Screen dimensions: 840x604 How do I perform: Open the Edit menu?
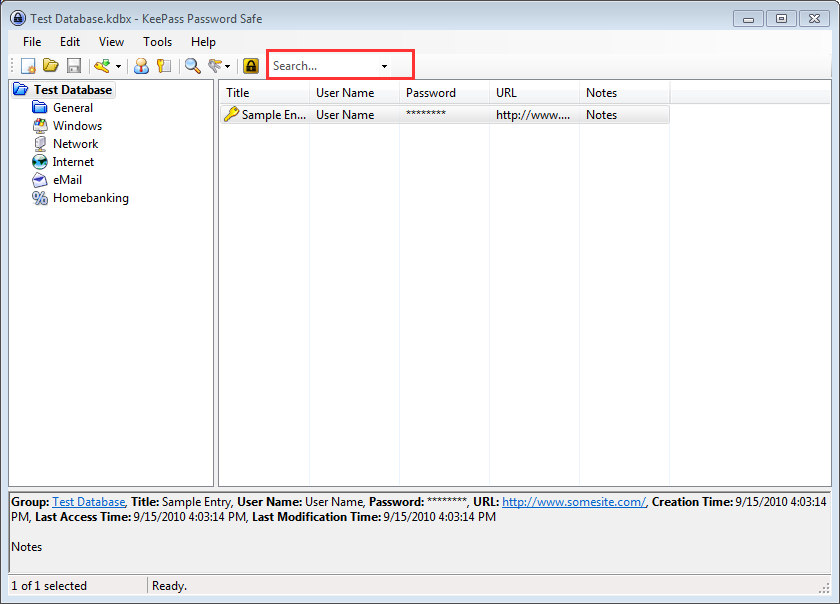[70, 42]
